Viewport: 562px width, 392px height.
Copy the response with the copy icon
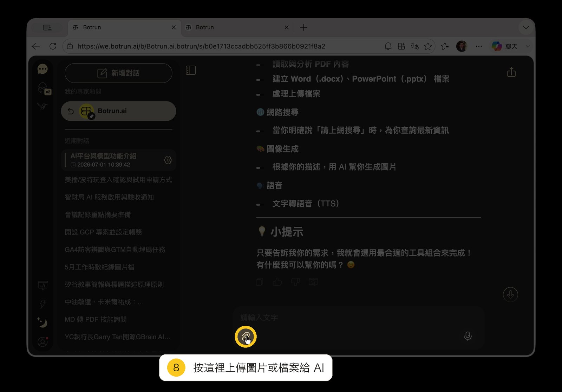pos(260,282)
